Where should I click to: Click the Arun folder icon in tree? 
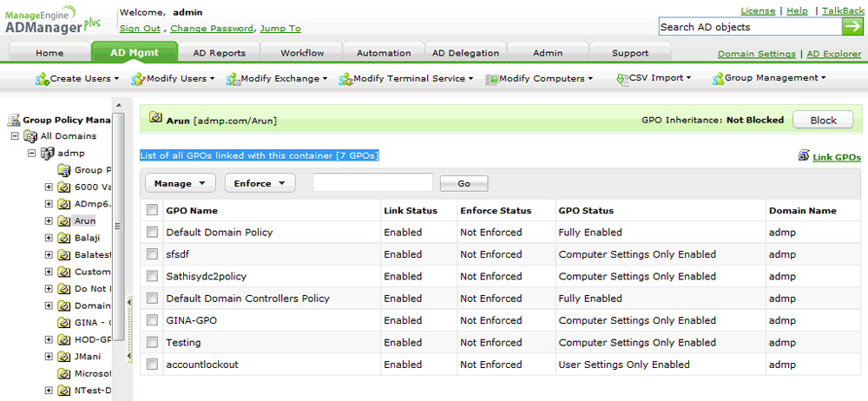coord(64,221)
